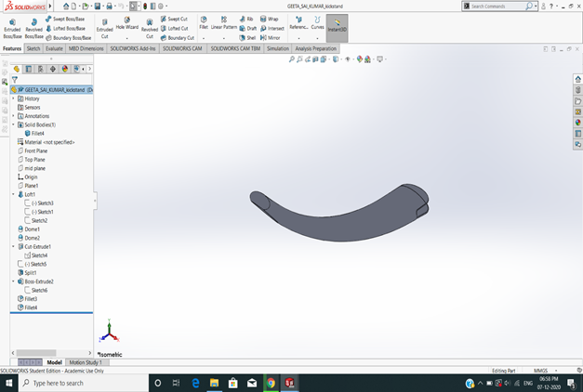Click the Windows Start button

click(x=9, y=383)
